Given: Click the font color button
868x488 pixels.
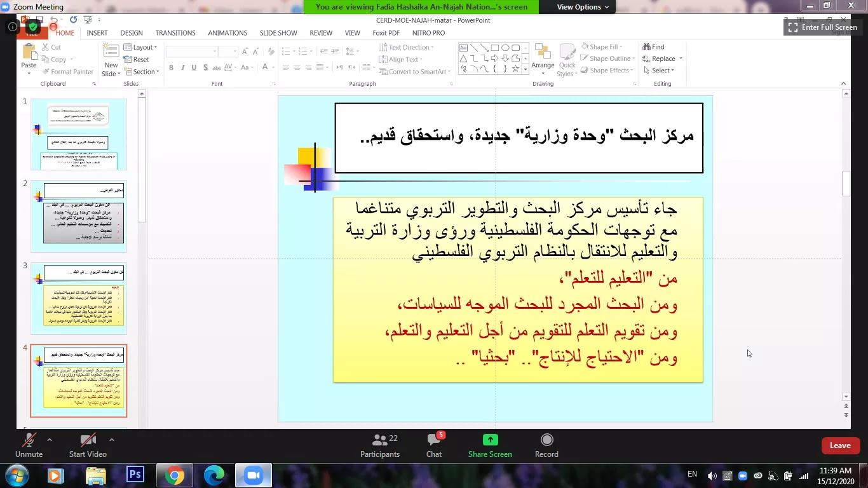Looking at the screenshot, I should tap(266, 68).
